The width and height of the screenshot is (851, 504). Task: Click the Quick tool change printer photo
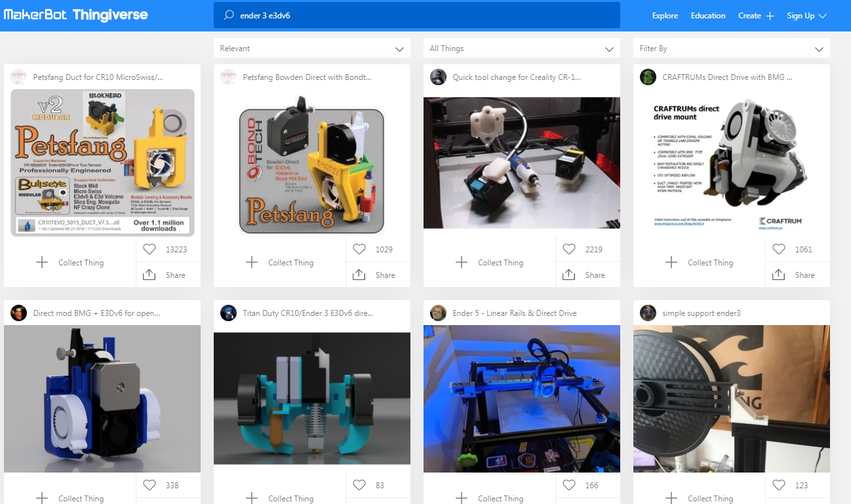pyautogui.click(x=522, y=163)
